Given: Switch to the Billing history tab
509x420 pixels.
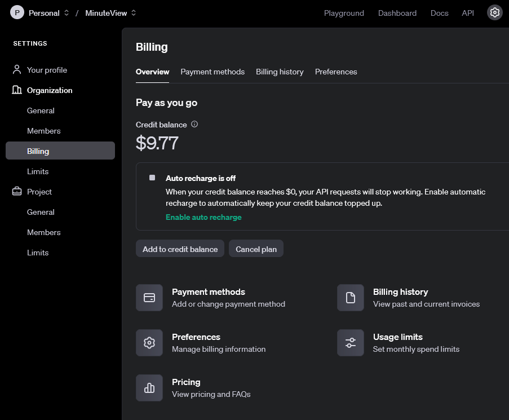Looking at the screenshot, I should pyautogui.click(x=280, y=72).
